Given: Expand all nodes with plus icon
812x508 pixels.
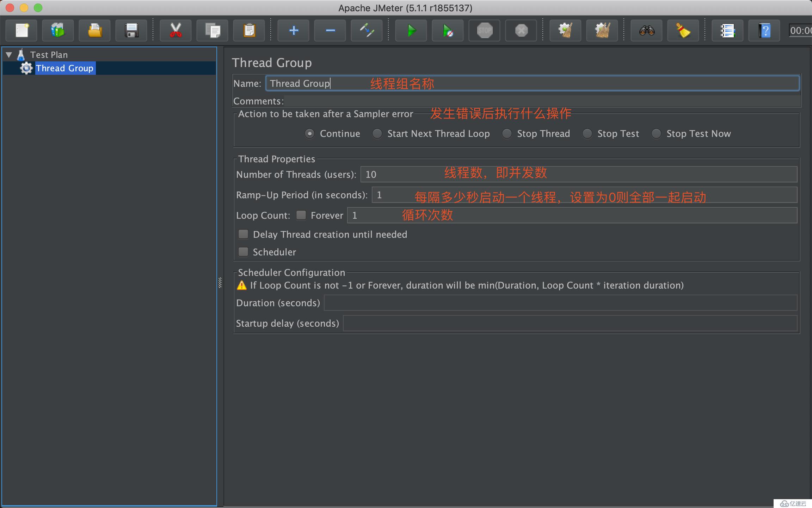Looking at the screenshot, I should click(x=294, y=30).
